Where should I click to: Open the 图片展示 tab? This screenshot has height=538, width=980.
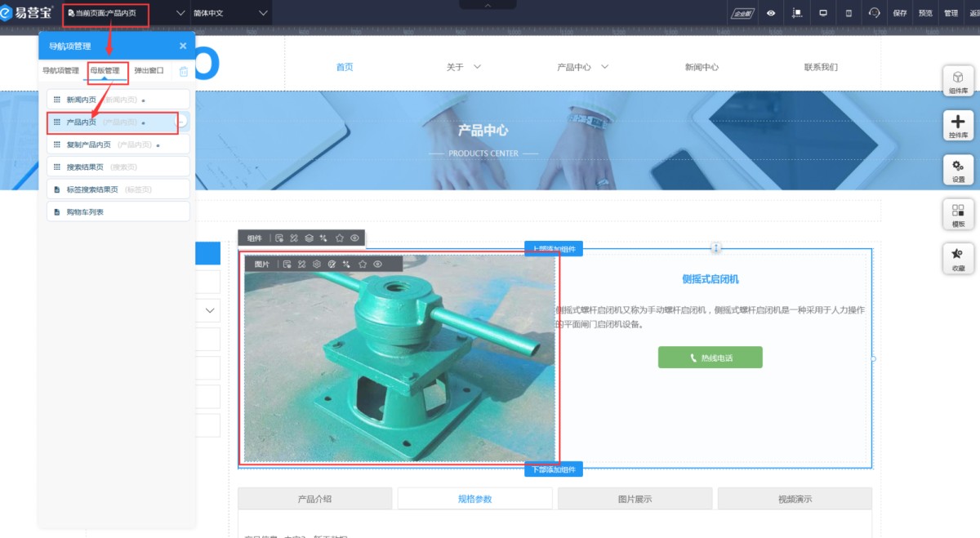(x=635, y=499)
